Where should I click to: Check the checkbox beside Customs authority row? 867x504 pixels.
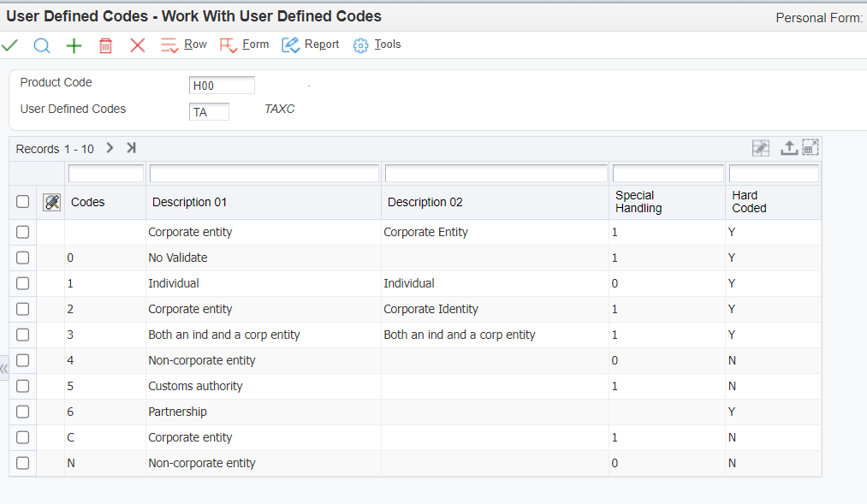pyautogui.click(x=22, y=386)
